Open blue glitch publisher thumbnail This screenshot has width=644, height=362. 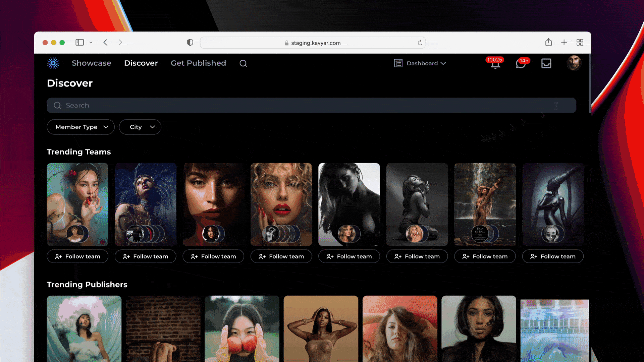pyautogui.click(x=554, y=330)
